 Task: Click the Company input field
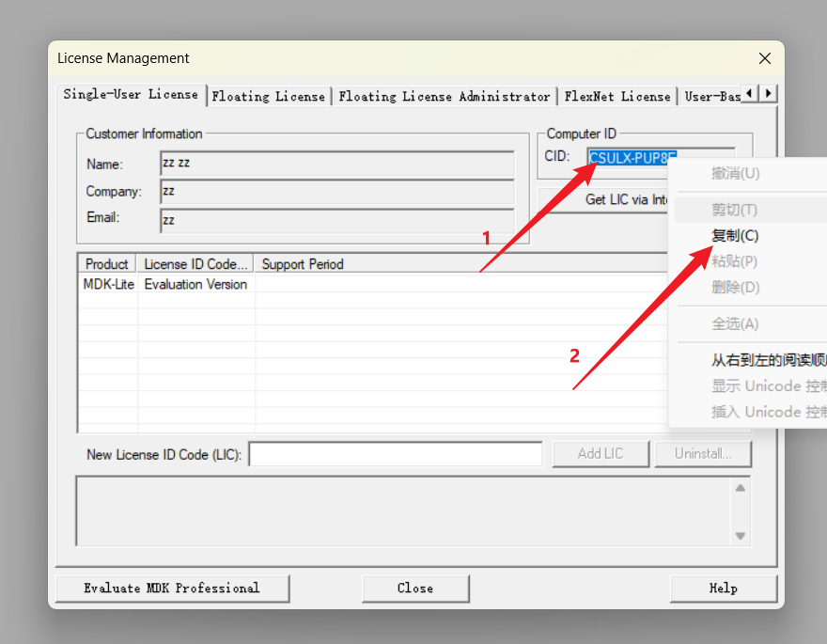pyautogui.click(x=337, y=192)
